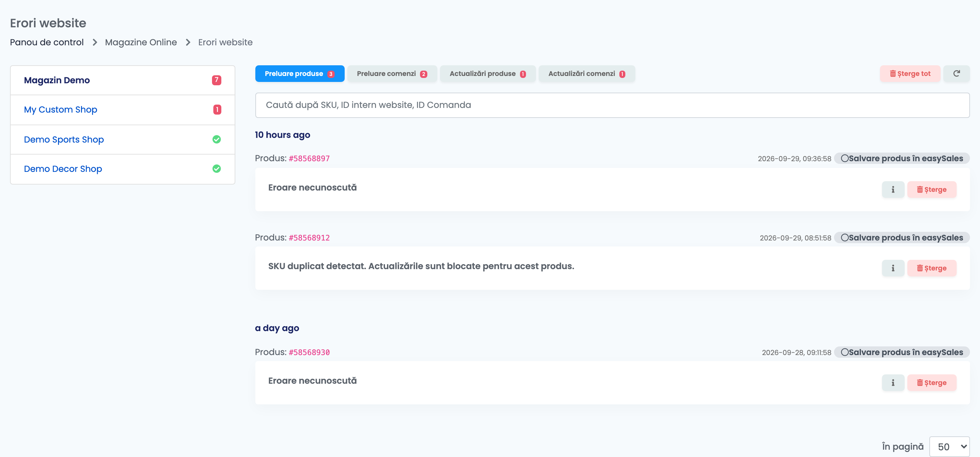
Task: Click Salvare produs badge dated 09:36:58
Action: pos(902,158)
